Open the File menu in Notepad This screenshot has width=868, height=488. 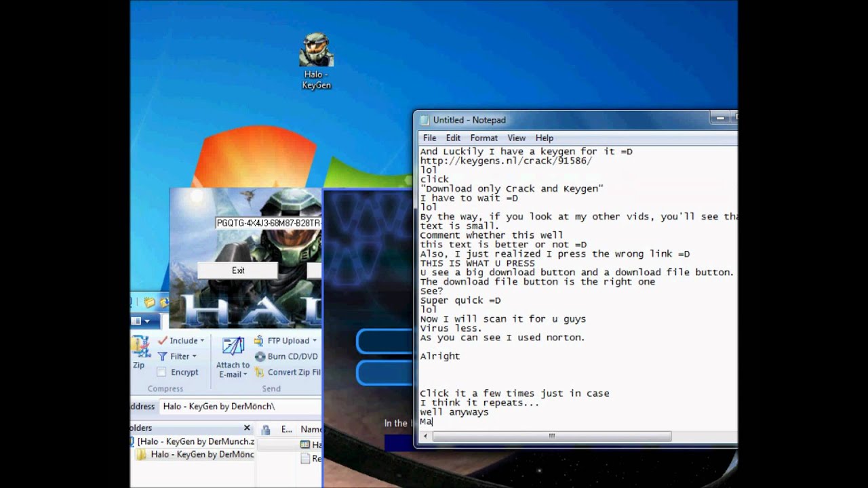coord(430,138)
